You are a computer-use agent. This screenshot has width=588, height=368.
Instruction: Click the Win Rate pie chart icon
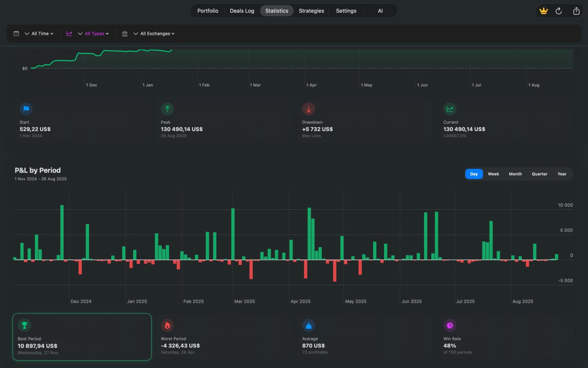450,326
